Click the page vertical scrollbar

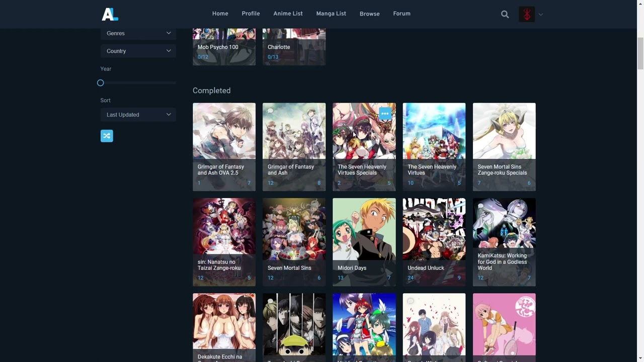pos(640,54)
